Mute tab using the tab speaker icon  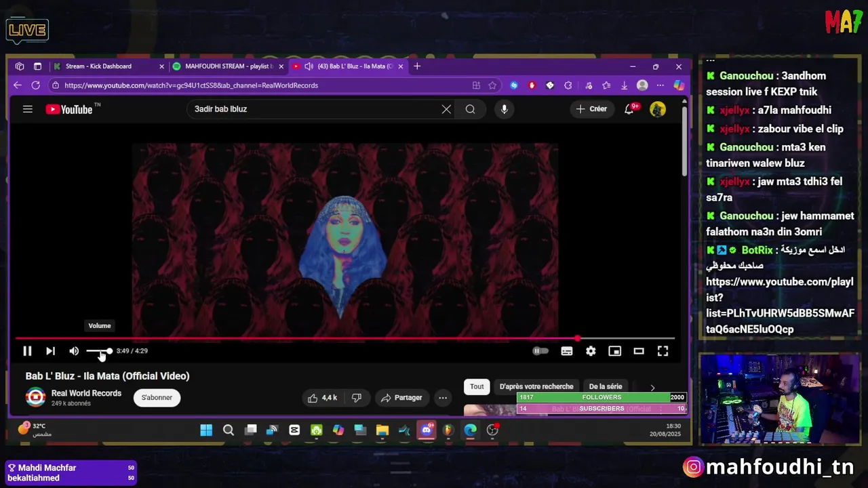[309, 66]
